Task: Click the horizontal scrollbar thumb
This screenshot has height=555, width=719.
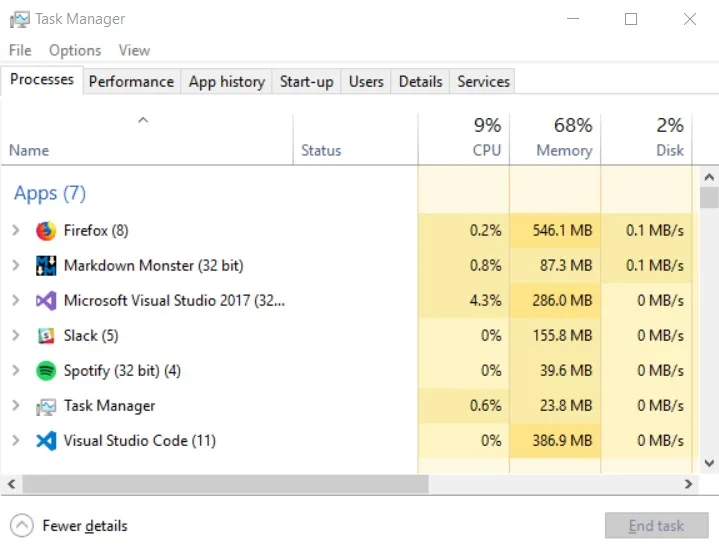Action: click(x=226, y=484)
